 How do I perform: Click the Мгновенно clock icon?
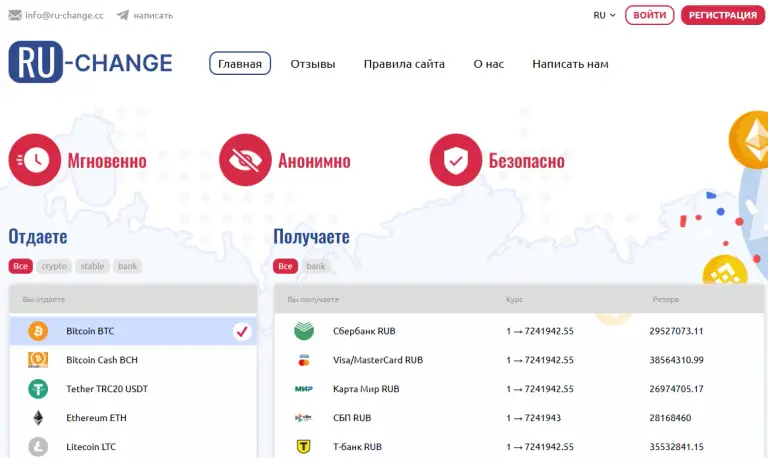35,160
